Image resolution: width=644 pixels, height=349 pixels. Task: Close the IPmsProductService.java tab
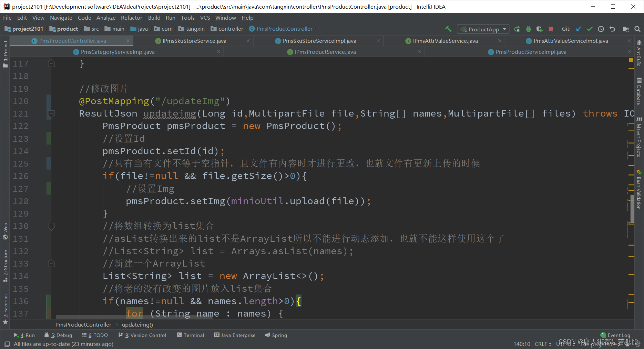click(x=420, y=52)
